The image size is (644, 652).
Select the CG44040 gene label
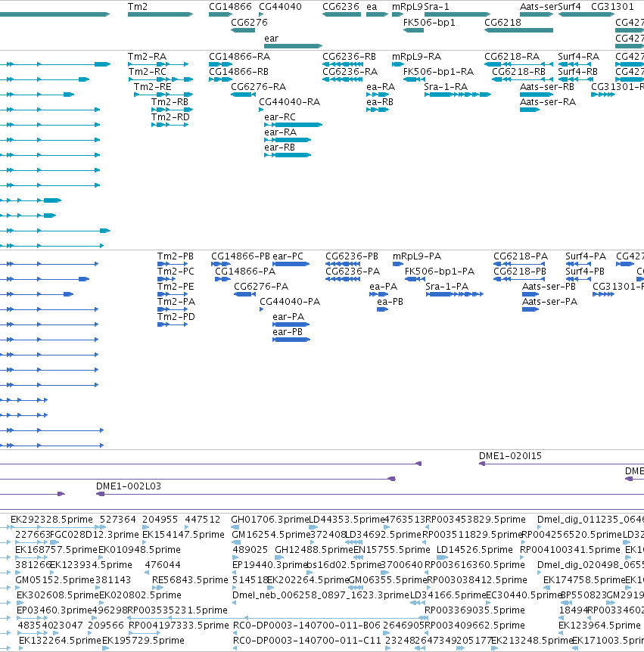(280, 7)
